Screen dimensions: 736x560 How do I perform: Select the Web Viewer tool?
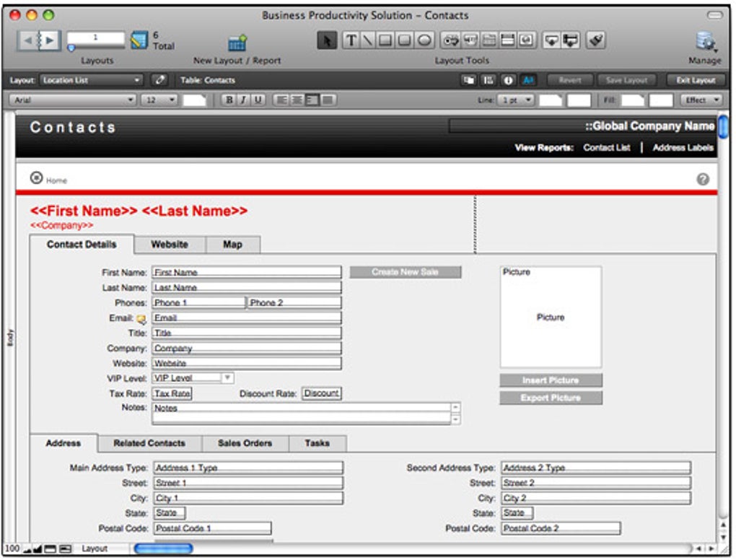[x=526, y=41]
